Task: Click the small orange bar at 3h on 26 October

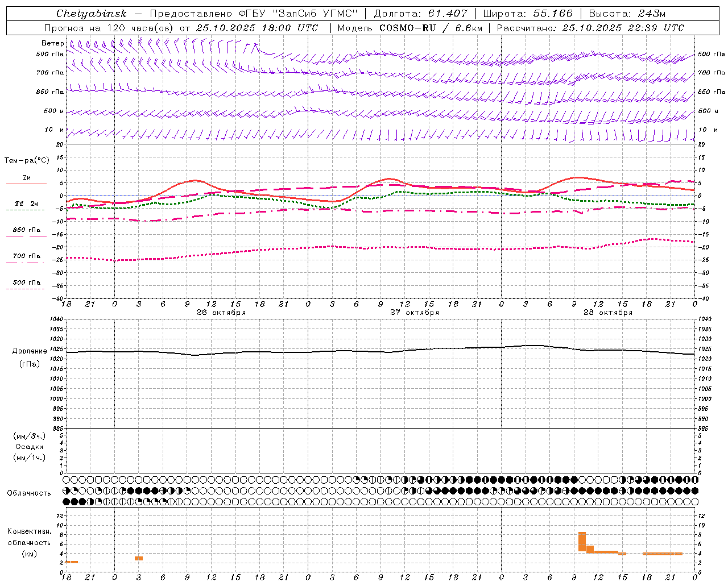Action: pyautogui.click(x=139, y=558)
